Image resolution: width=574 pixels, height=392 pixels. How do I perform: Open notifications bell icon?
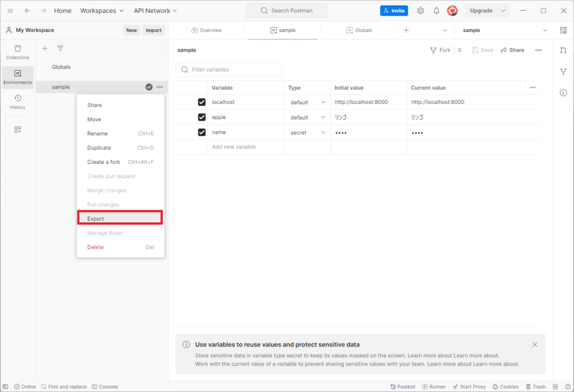point(436,11)
